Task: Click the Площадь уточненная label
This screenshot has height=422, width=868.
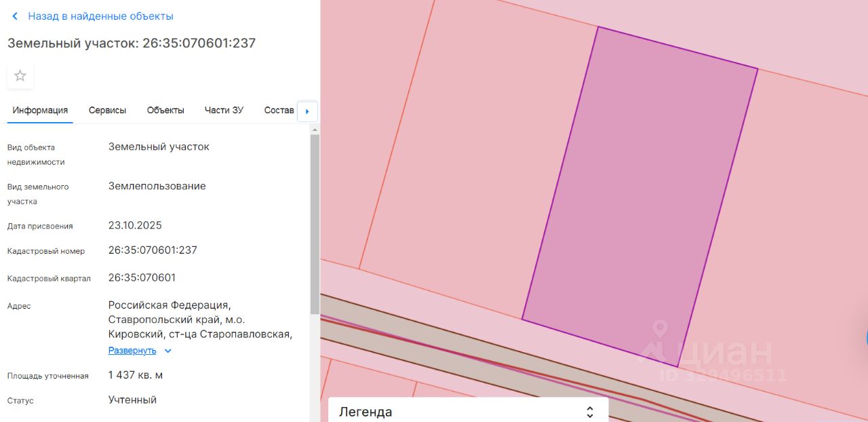Action: 47,376
